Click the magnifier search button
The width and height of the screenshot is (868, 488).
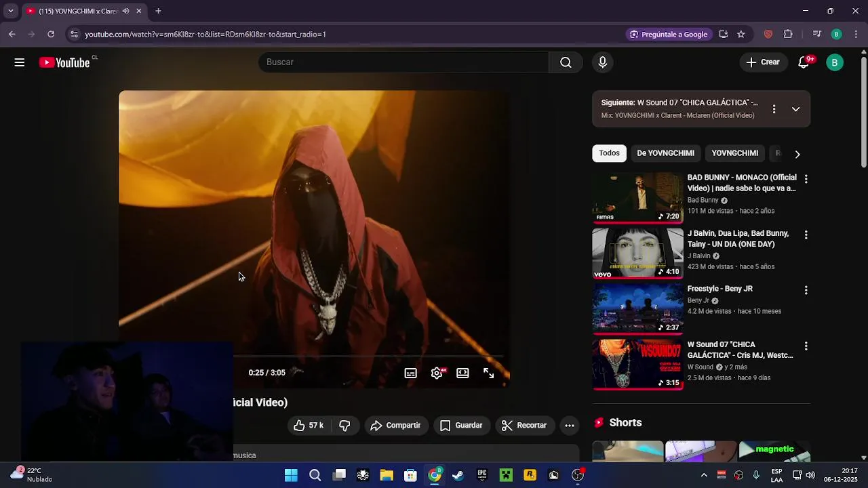click(x=566, y=62)
